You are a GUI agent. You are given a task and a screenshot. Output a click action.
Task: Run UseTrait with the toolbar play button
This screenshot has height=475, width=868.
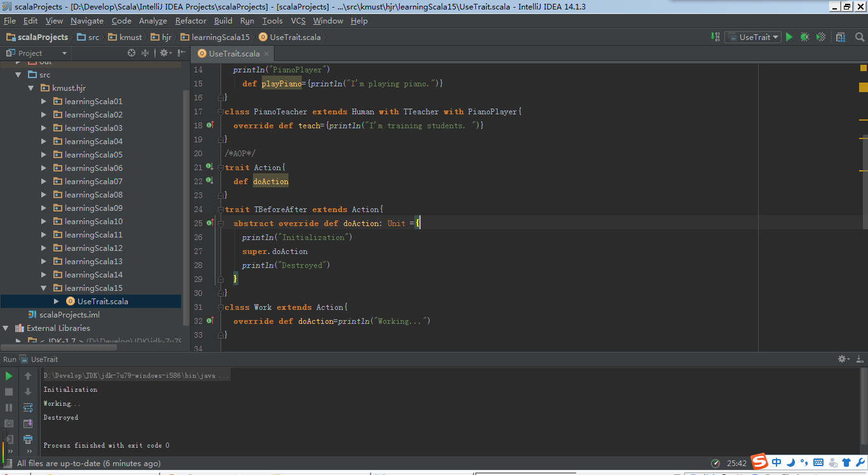[x=789, y=37]
